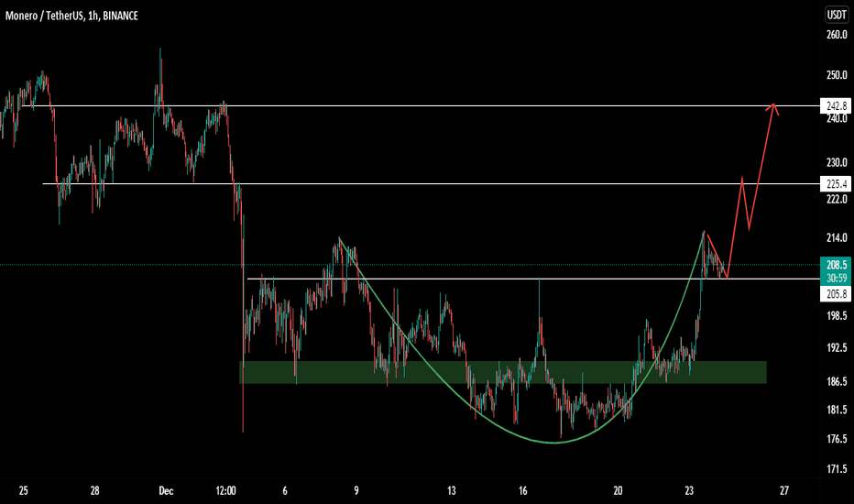Click the 20 date on time axis
The width and height of the screenshot is (854, 504).
(618, 491)
